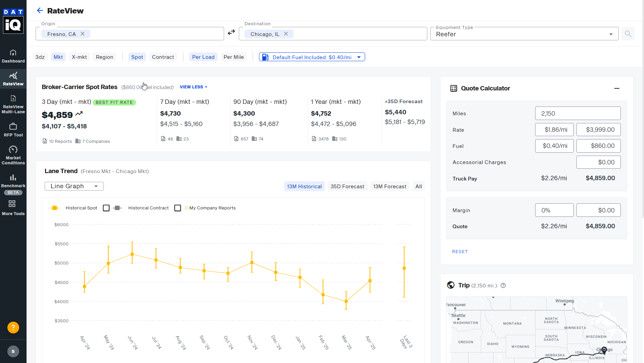Viewport: 644px width, 363px height.
Task: Click the Miles input field
Action: [x=578, y=114]
